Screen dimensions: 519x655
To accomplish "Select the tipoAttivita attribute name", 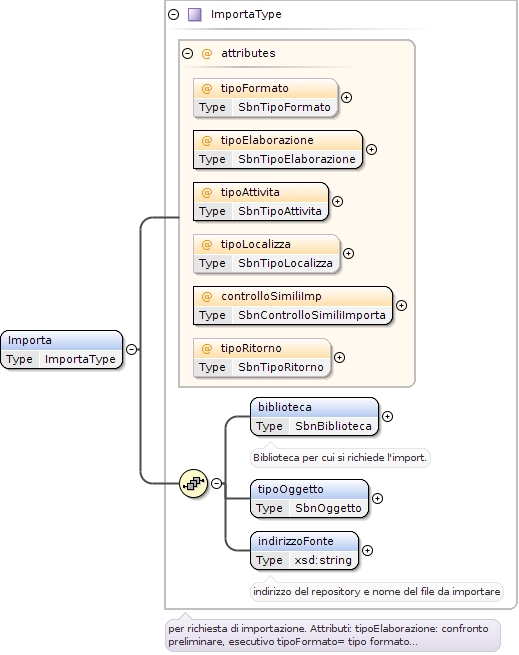I will [250, 193].
